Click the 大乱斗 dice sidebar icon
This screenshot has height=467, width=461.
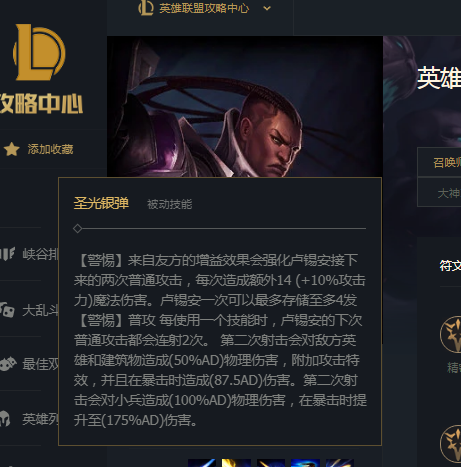click(x=7, y=310)
